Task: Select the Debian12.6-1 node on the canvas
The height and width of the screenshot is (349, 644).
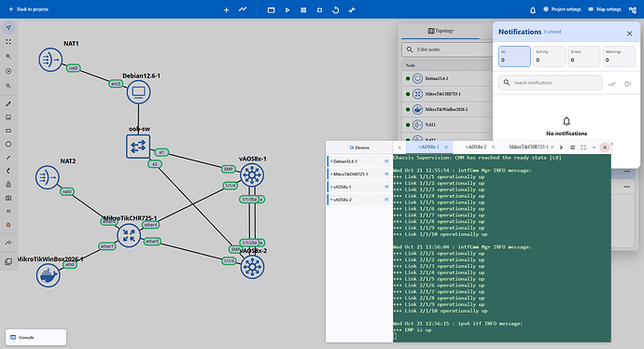Action: [139, 92]
